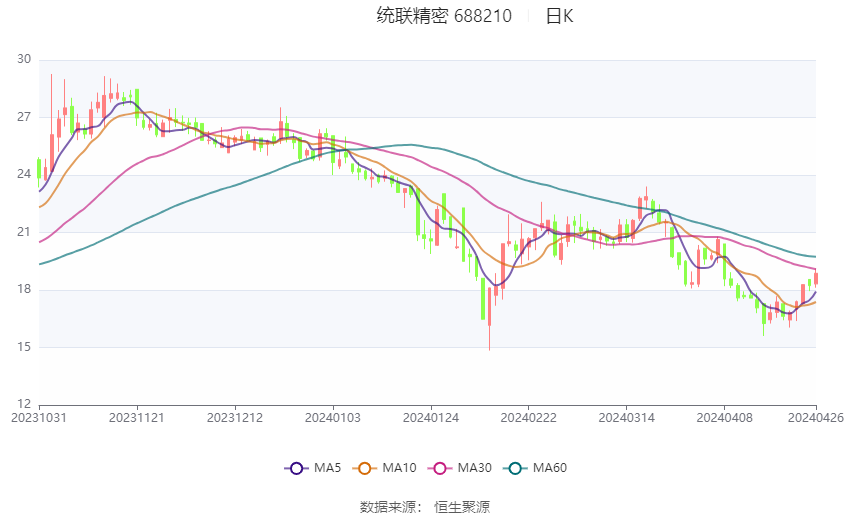Click the 20231031 date axis label
850x517 pixels.
click(x=39, y=418)
